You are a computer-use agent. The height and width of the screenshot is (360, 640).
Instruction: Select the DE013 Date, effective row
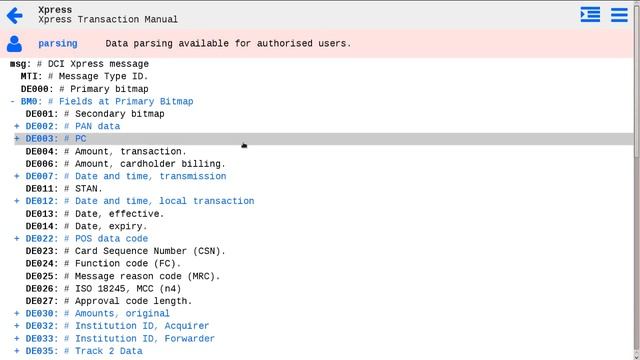pos(95,214)
